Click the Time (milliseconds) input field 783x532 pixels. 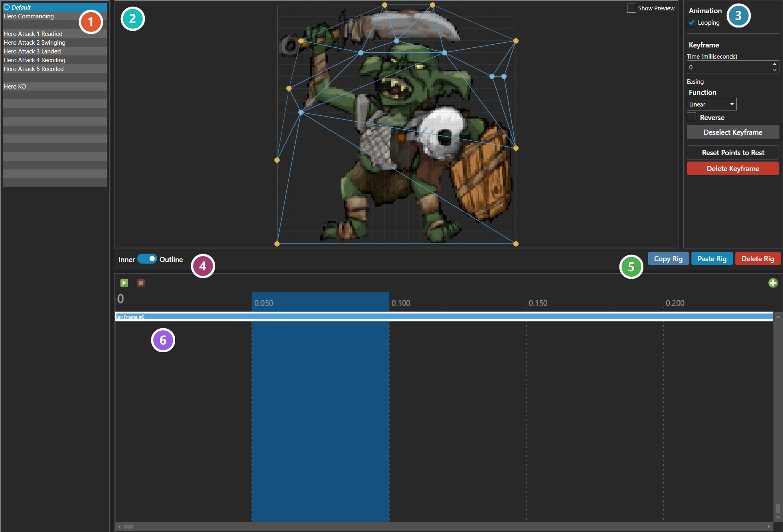point(729,67)
